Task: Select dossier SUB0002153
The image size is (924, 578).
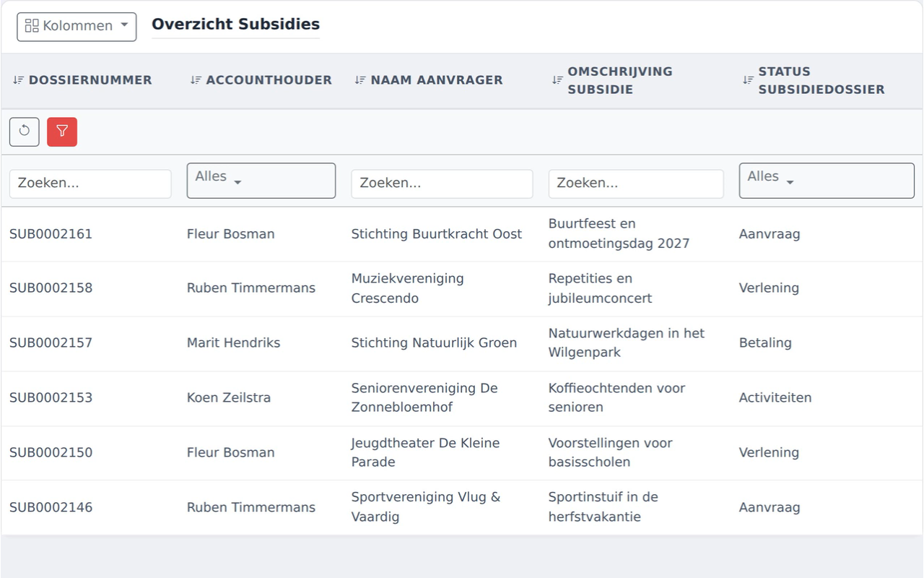Action: click(51, 398)
